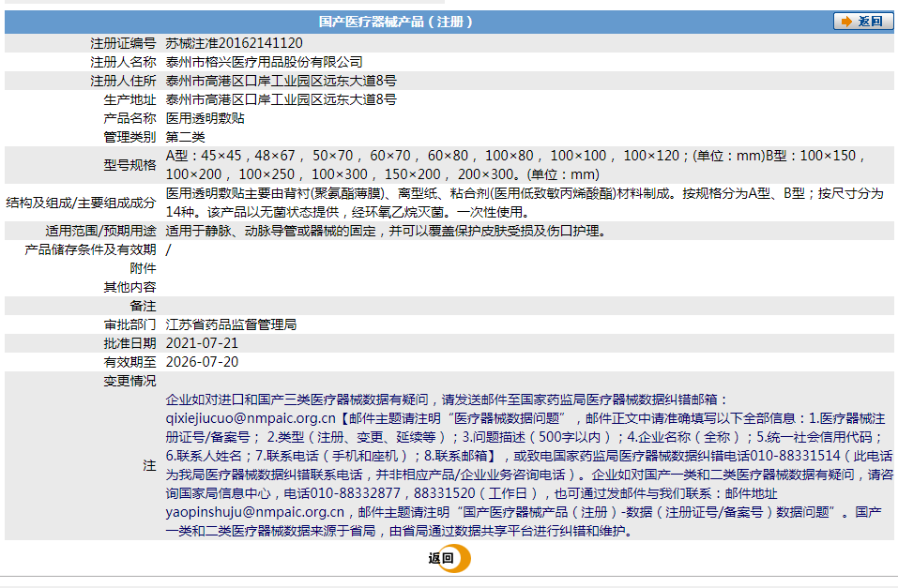Click the 批准日期 label
This screenshot has width=898, height=588.
pyautogui.click(x=129, y=343)
